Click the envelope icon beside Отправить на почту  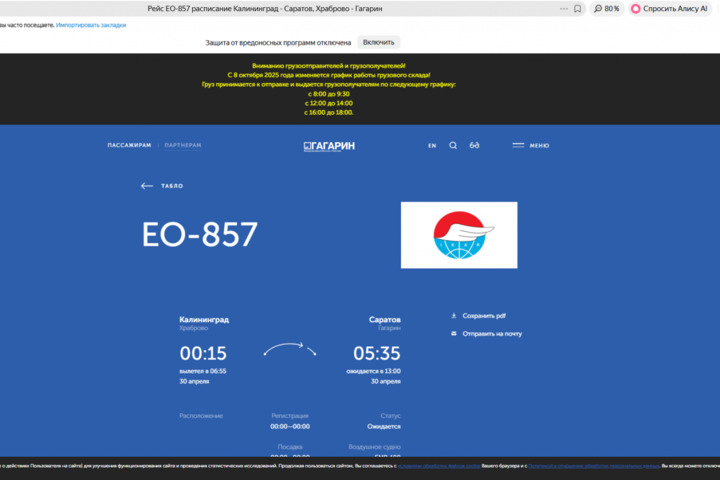[x=454, y=333]
